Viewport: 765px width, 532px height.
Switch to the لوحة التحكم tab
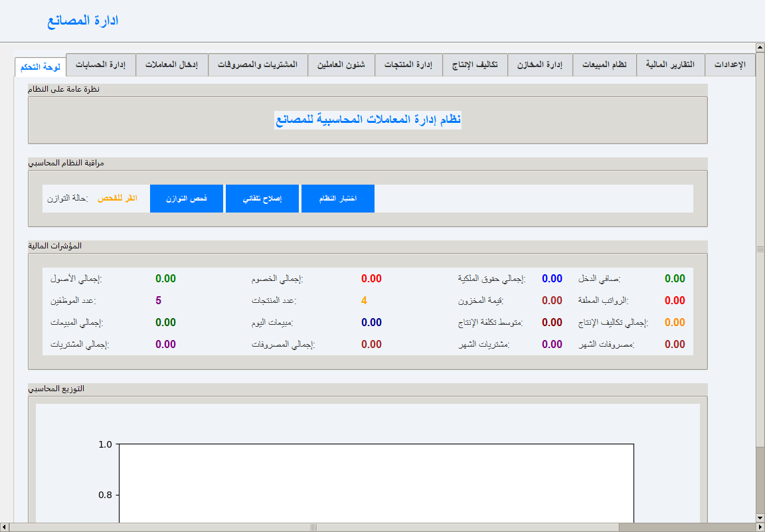(40, 67)
